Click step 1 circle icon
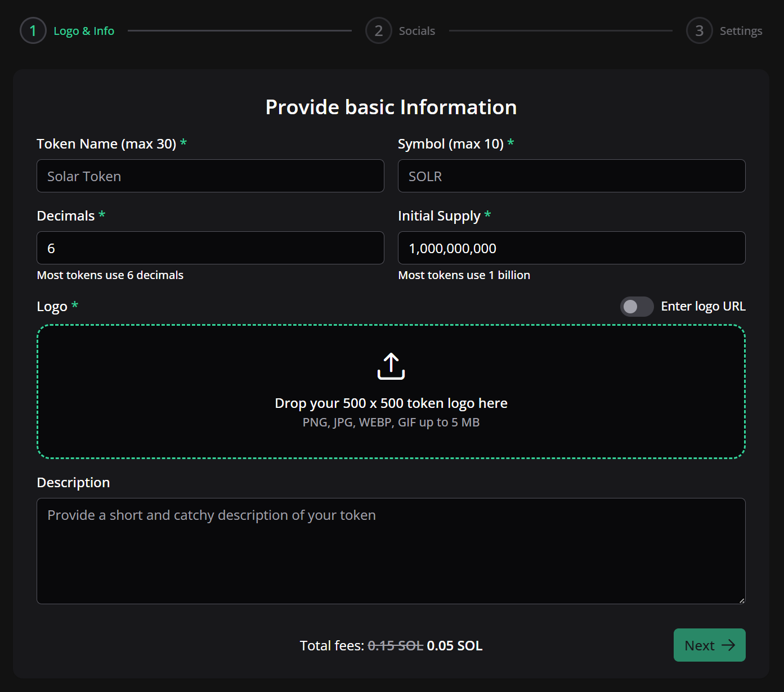 [33, 30]
